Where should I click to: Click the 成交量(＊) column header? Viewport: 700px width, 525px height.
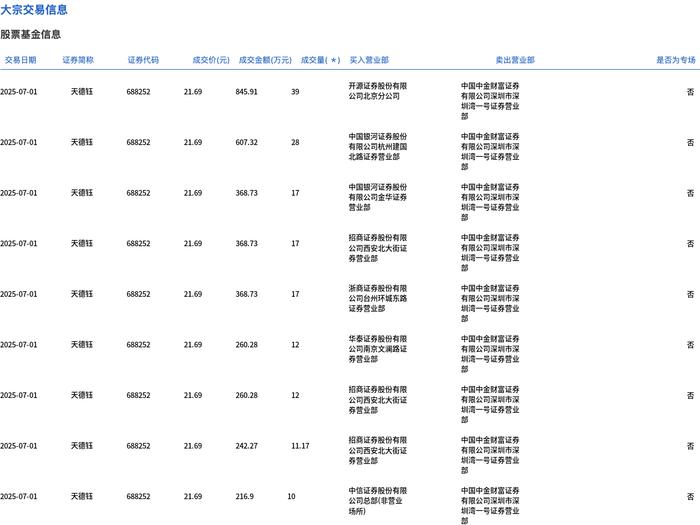point(321,60)
